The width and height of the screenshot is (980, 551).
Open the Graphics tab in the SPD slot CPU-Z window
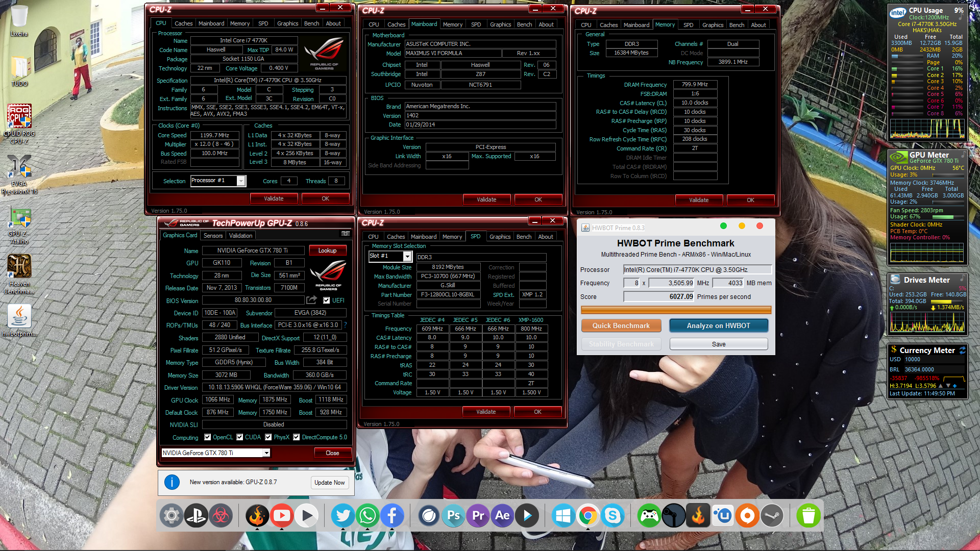(500, 237)
